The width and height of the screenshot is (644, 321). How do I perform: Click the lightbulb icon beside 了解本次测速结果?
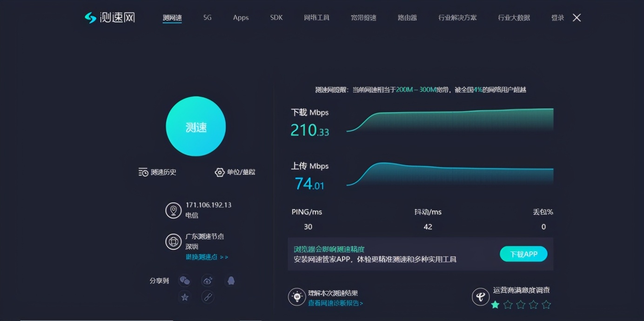pos(297,297)
